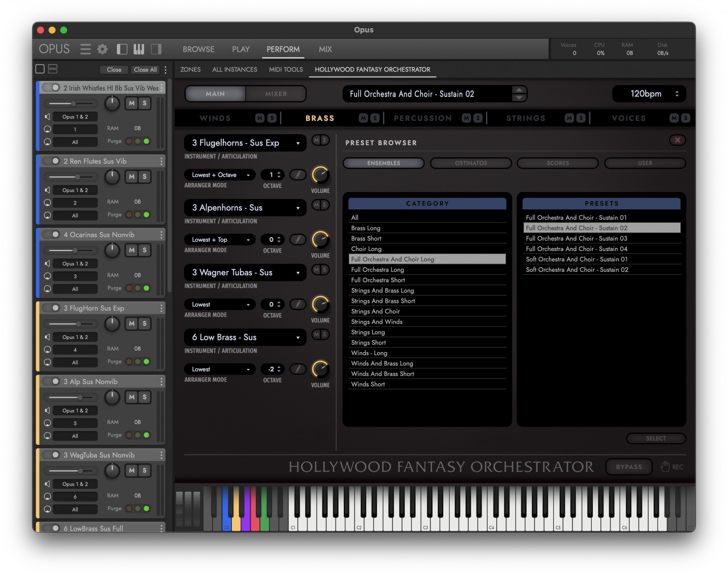
Task: Toggle power switch for 6 LowBrass Sus Full
Action: pyautogui.click(x=51, y=528)
